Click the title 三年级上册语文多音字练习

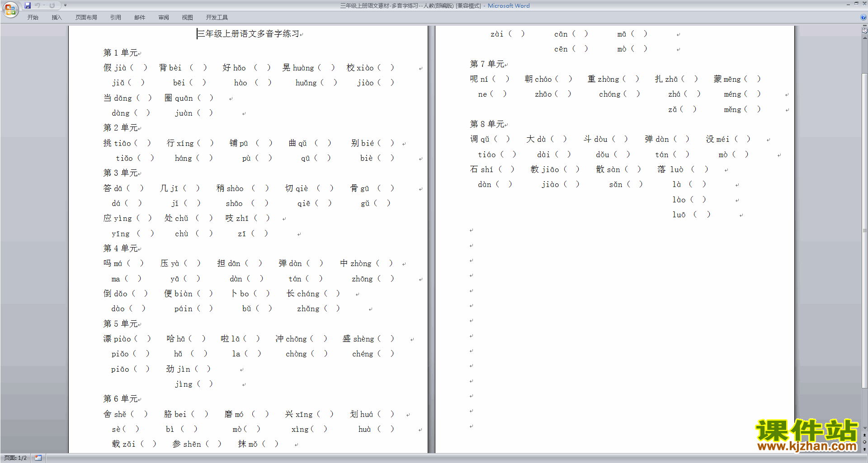tap(248, 34)
